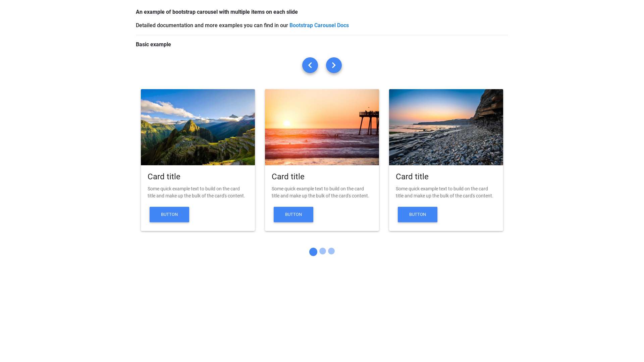Select the third carousel indicator dot

click(x=331, y=251)
